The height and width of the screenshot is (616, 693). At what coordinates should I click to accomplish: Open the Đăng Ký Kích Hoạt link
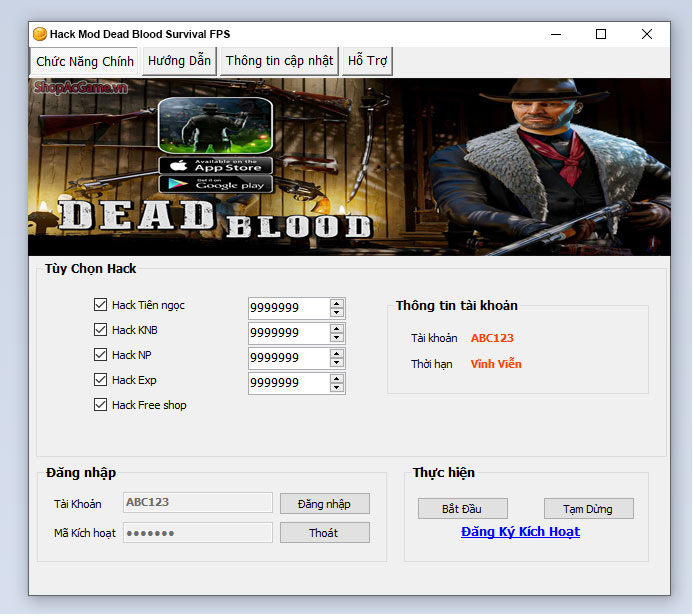[520, 532]
